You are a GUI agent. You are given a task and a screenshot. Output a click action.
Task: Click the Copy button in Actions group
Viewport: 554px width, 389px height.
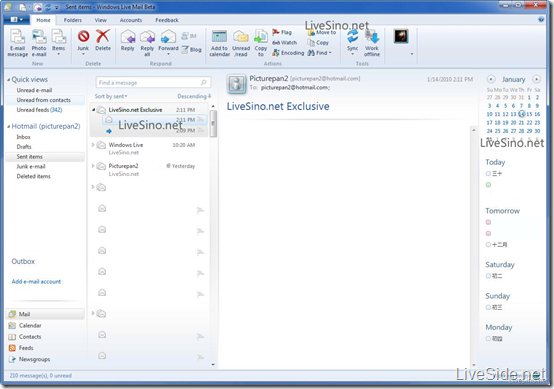318,42
